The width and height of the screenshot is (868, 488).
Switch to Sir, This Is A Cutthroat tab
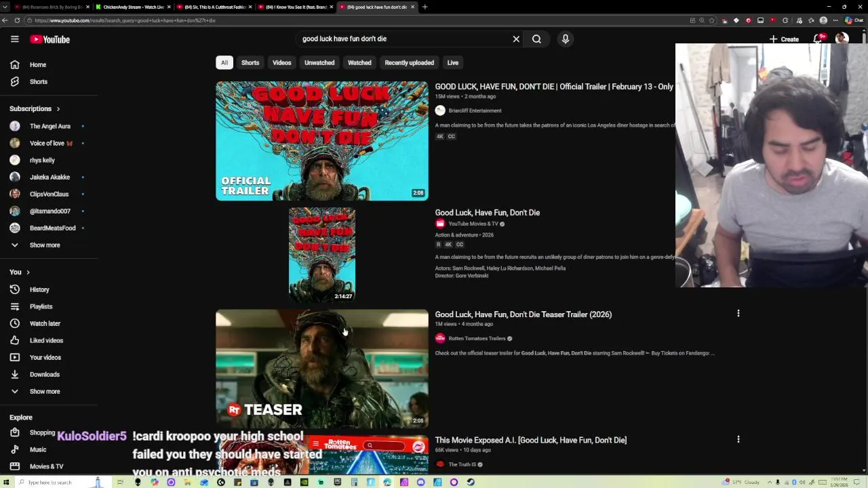click(214, 7)
